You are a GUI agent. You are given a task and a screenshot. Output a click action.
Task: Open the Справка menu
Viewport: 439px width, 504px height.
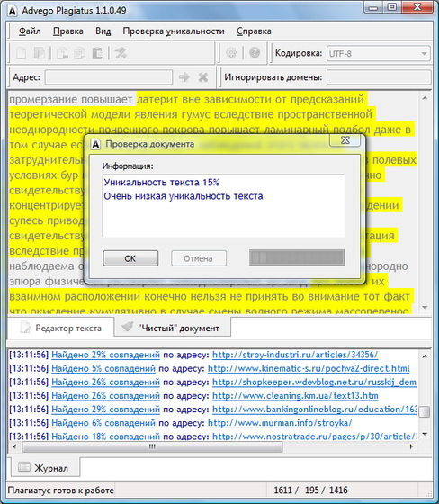254,31
